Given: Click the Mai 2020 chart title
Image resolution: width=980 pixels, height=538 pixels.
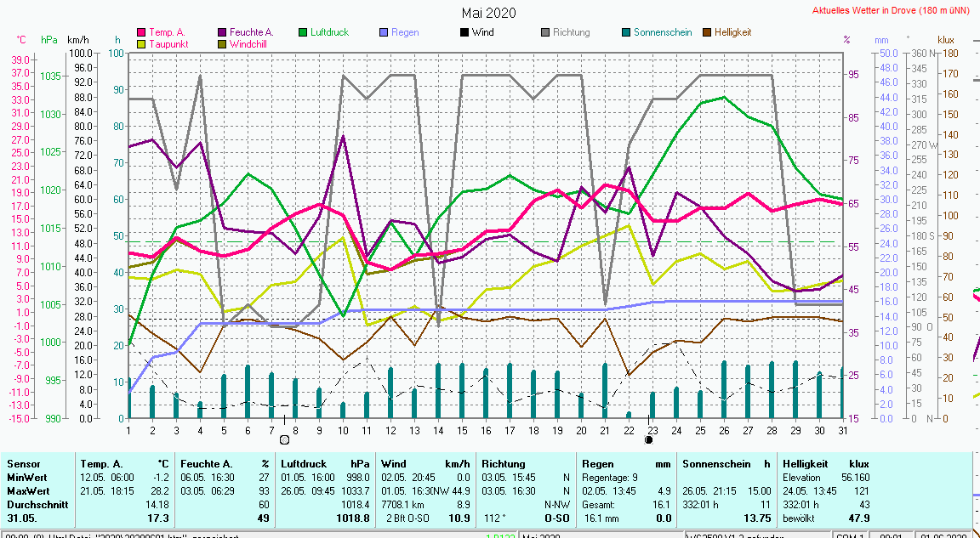Looking at the screenshot, I should 489,13.
